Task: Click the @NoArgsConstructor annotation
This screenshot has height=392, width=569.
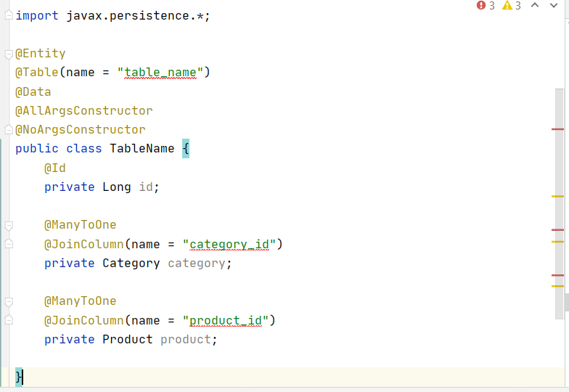Action: pos(80,129)
